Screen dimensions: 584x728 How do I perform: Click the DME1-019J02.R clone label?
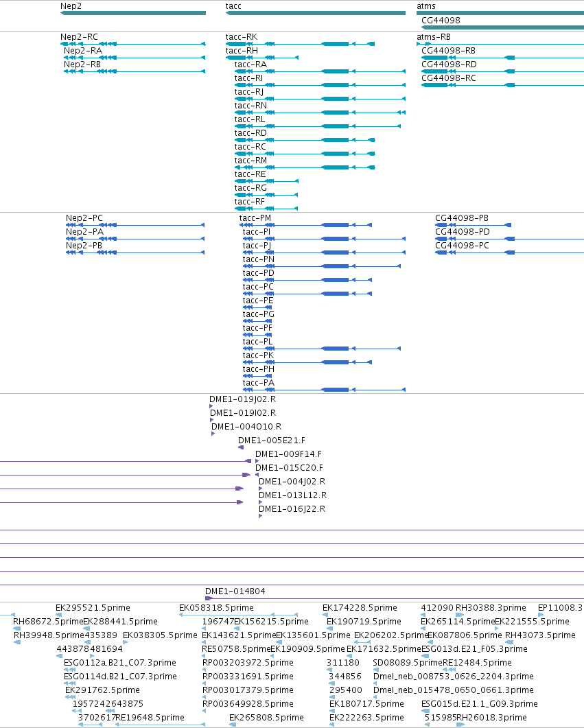[242, 399]
